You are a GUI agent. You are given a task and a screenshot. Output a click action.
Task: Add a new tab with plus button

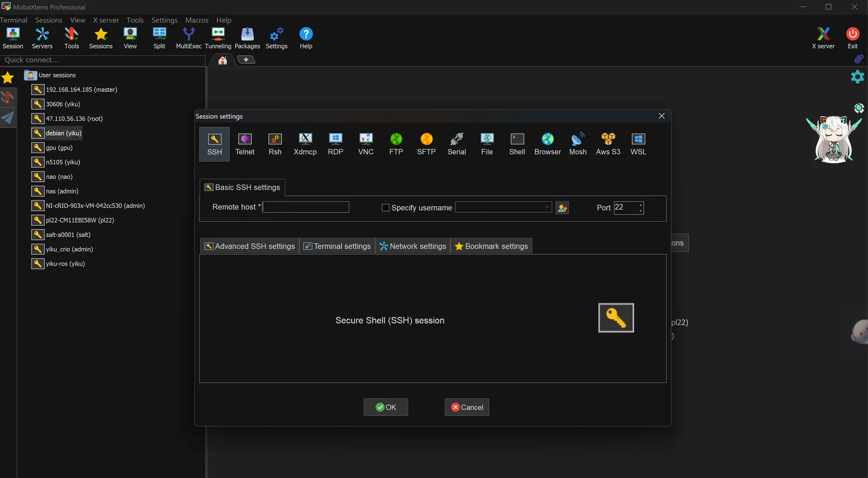point(246,59)
